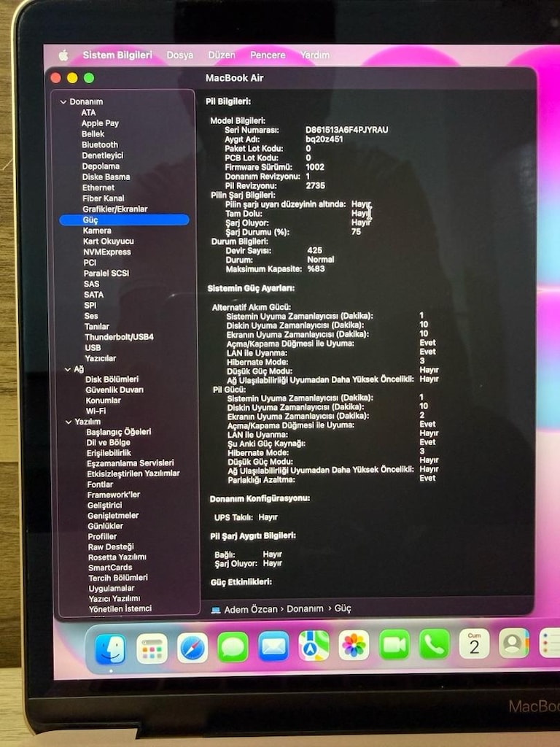This screenshot has width=560, height=747.
Task: Open Maps app in the Dock
Action: coord(314,646)
